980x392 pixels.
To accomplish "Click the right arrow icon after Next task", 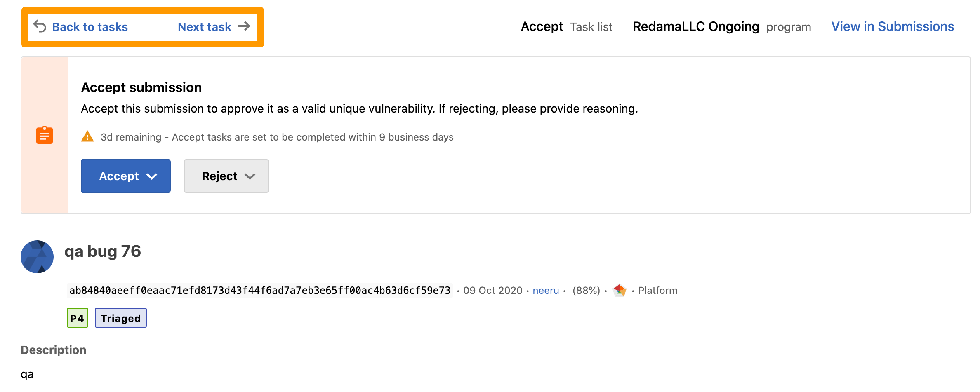I will (244, 26).
